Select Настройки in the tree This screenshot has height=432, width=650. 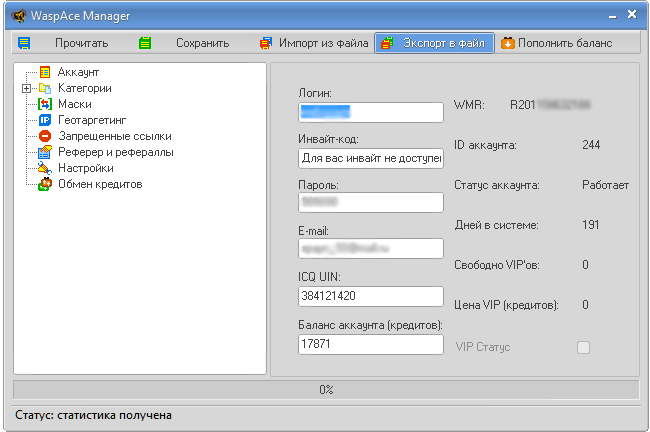tap(85, 168)
